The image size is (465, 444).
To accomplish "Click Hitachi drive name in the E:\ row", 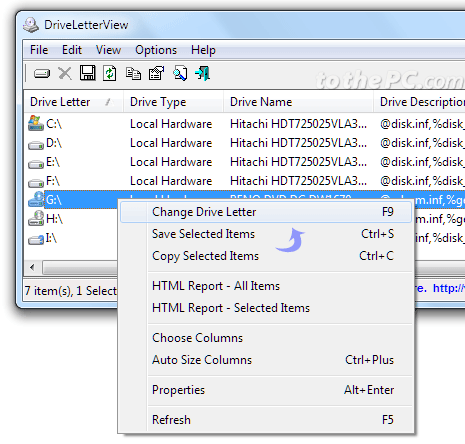I will click(x=298, y=162).
